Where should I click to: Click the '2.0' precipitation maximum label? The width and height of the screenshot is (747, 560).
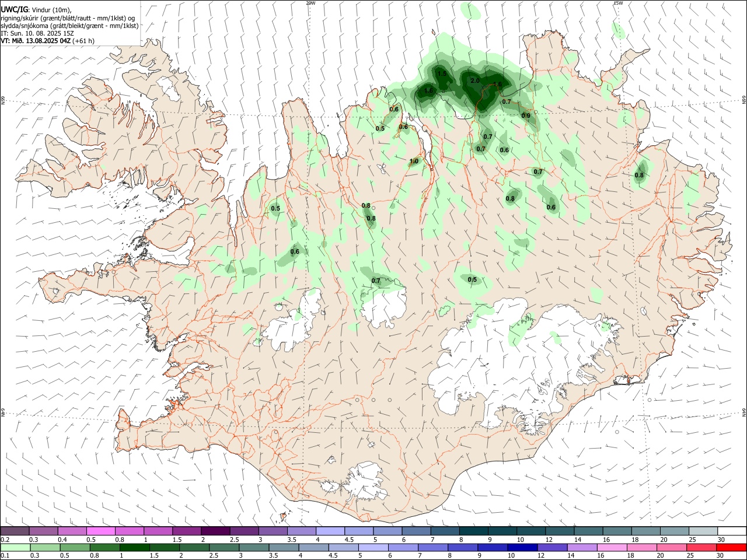pos(474,80)
